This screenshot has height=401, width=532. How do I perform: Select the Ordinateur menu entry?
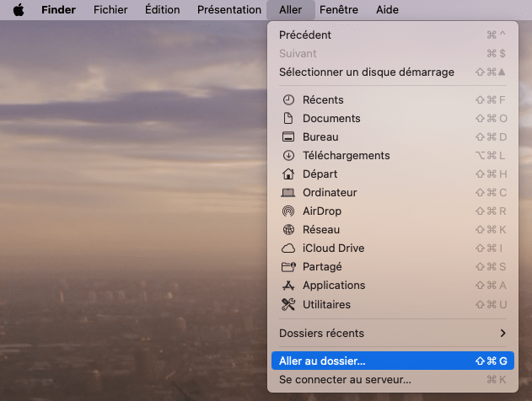[x=332, y=193]
